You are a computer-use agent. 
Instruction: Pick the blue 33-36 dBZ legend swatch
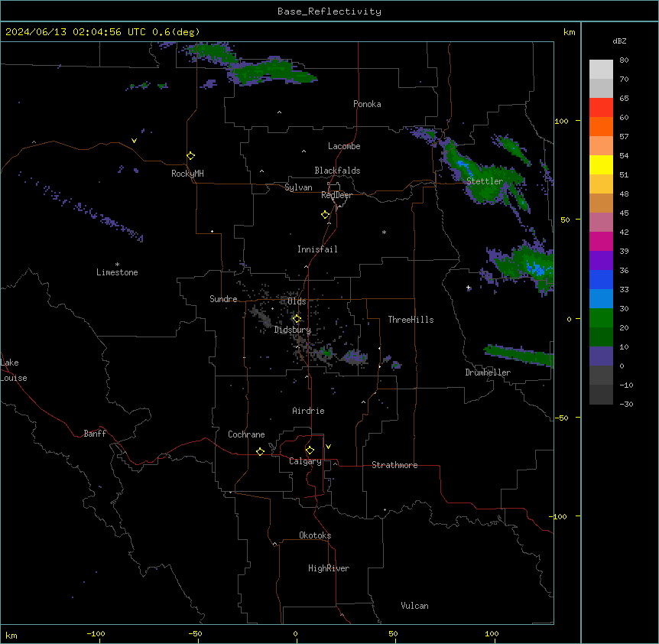click(x=601, y=279)
